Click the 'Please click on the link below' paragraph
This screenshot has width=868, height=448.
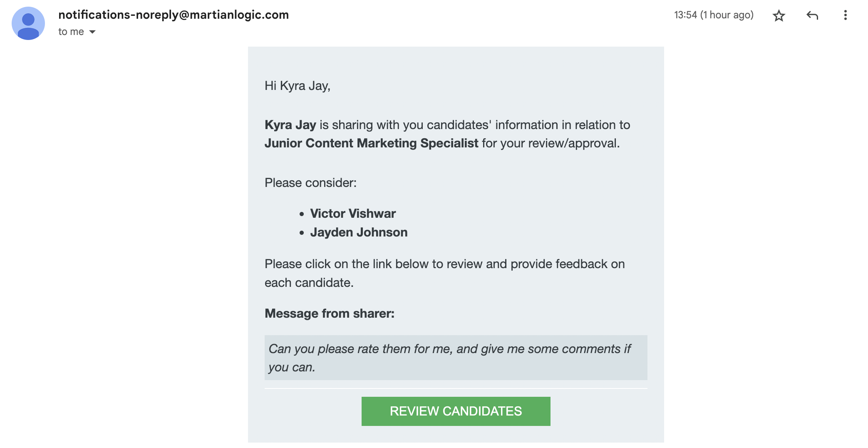tap(445, 273)
